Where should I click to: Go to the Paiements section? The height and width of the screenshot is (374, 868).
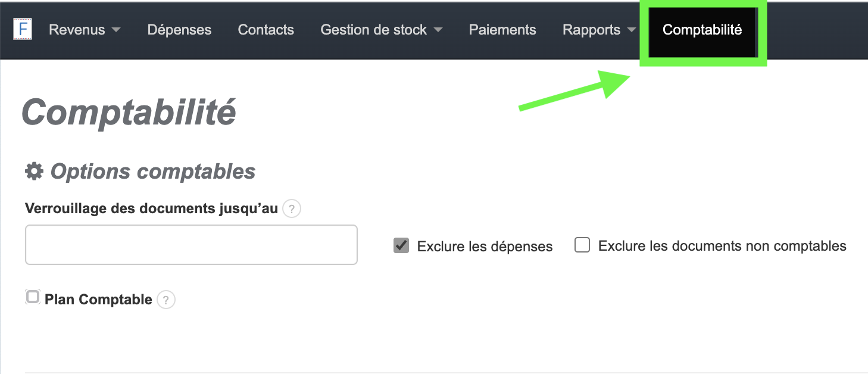tap(502, 30)
